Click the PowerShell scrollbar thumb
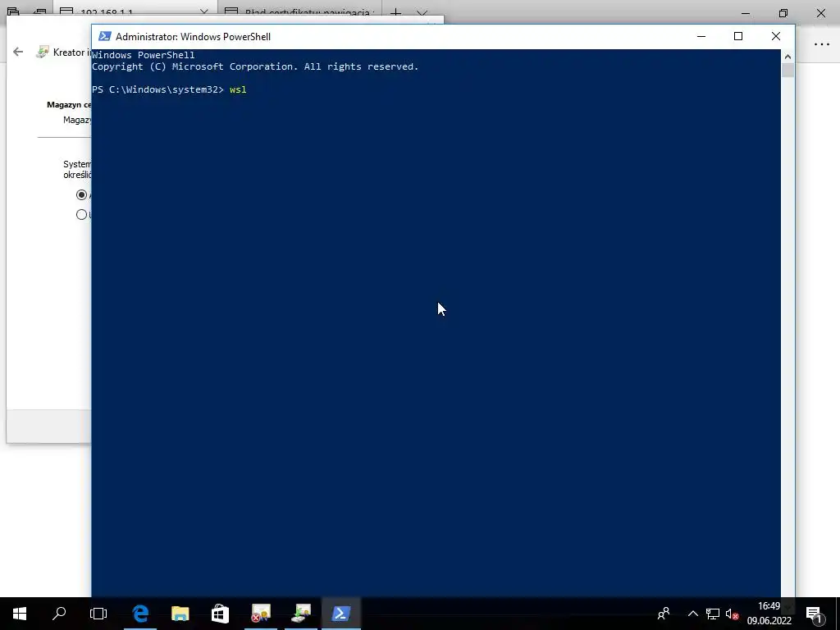Image resolution: width=840 pixels, height=630 pixels. click(787, 71)
